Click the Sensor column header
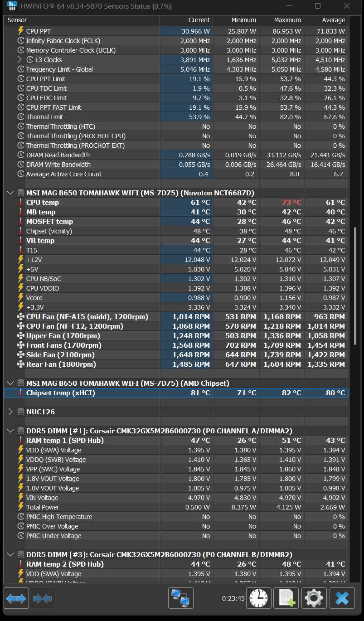Image resolution: width=364 pixels, height=621 pixels. point(82,20)
